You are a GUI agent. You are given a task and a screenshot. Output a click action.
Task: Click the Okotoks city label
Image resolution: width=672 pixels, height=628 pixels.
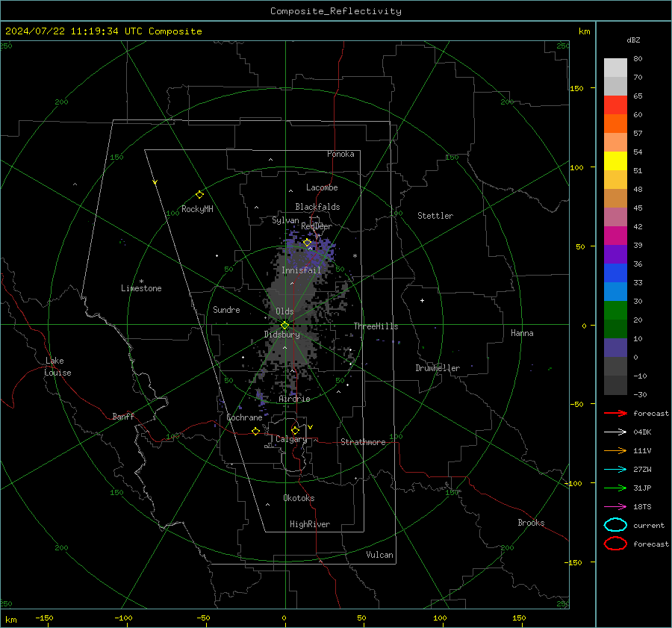click(x=299, y=497)
